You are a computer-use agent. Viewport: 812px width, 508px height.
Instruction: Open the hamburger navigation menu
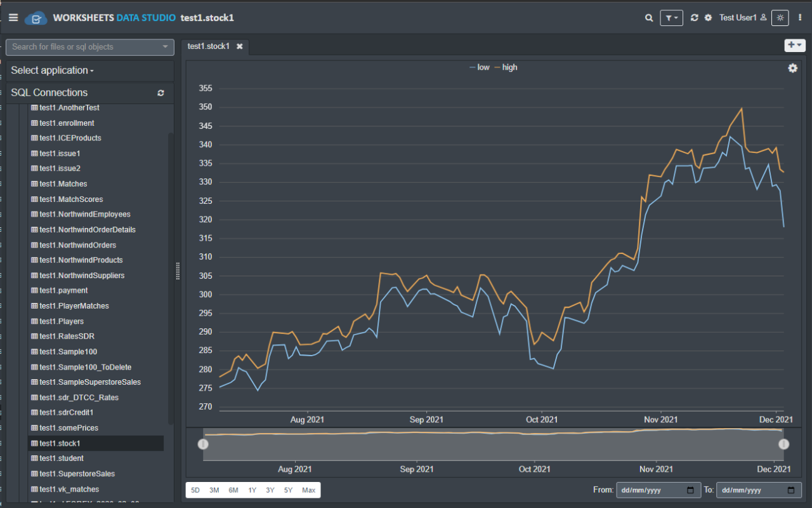click(13, 17)
